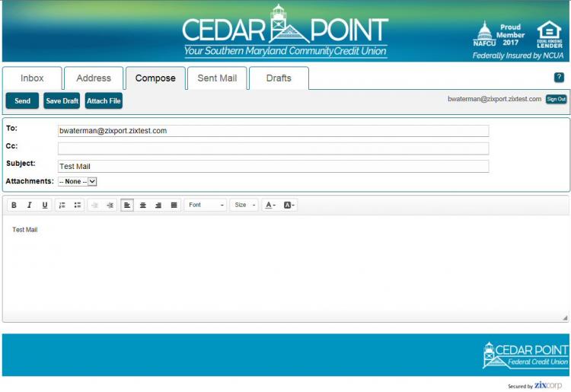Click the Cedar Point footer logo
Image resolution: width=571 pixels, height=392 pixels.
(525, 355)
